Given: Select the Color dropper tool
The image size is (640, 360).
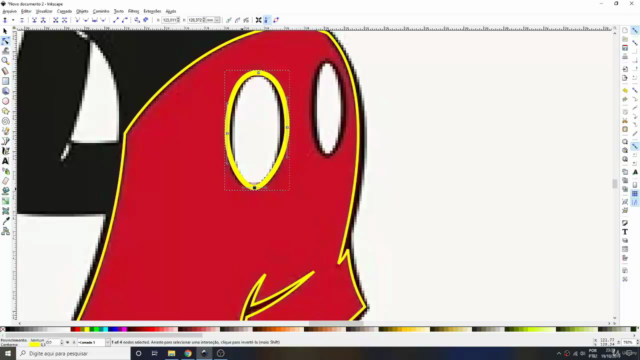Looking at the screenshot, I should [x=5, y=221].
